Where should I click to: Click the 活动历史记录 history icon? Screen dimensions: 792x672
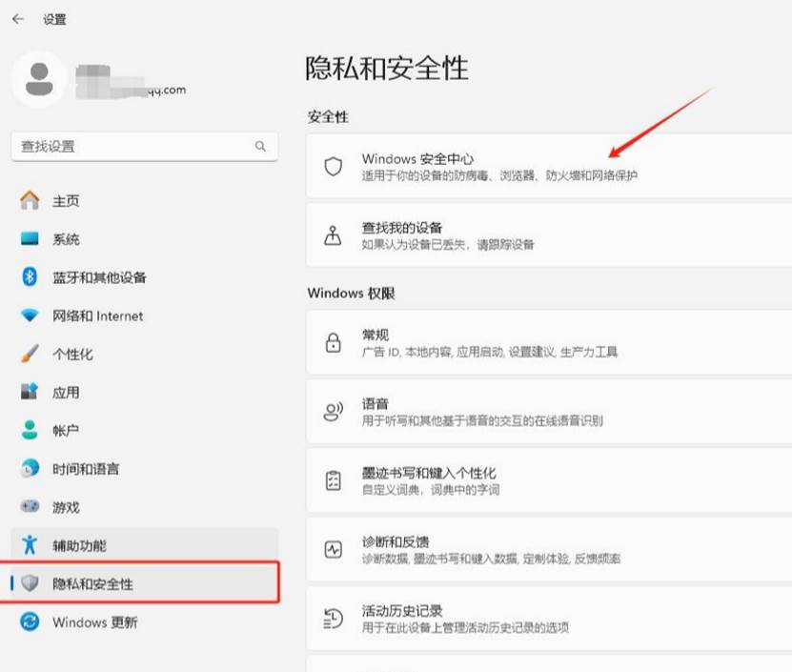334,619
